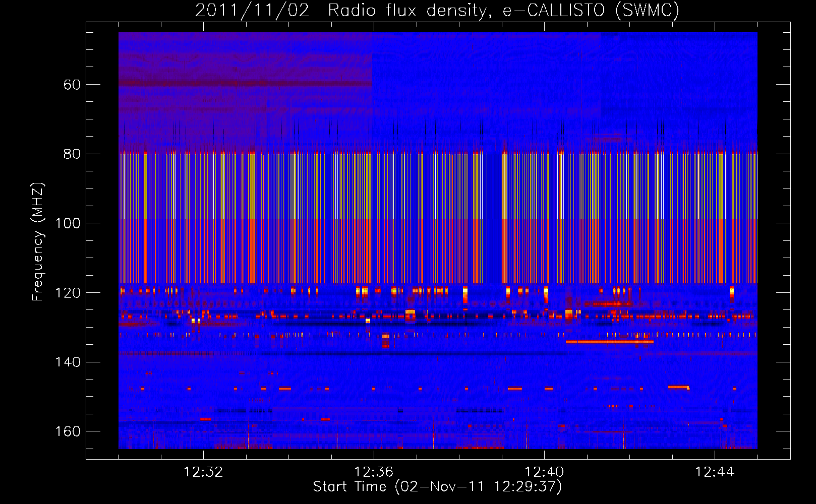Click the 12:44 time tick label
Viewport: 816px width, 504px height.
[x=715, y=472]
